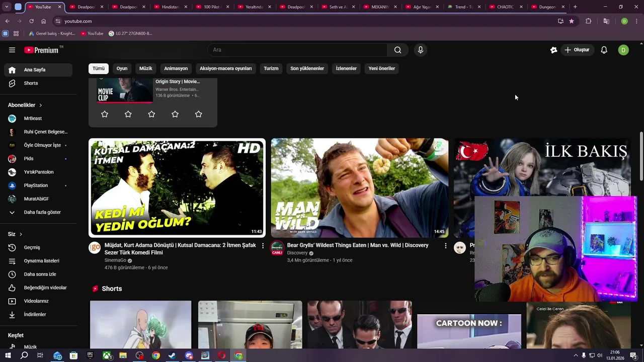Rate three stars under the movie clip

[x=151, y=114]
